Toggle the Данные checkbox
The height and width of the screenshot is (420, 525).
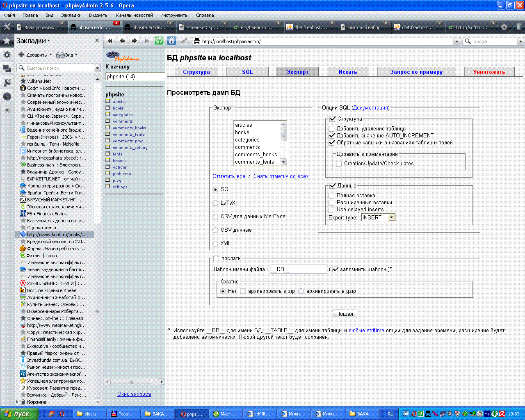(333, 186)
